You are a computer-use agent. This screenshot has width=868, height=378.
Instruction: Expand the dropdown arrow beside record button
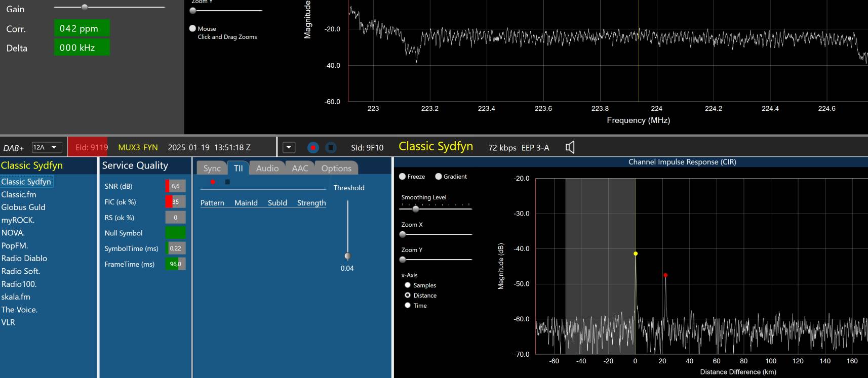click(289, 147)
